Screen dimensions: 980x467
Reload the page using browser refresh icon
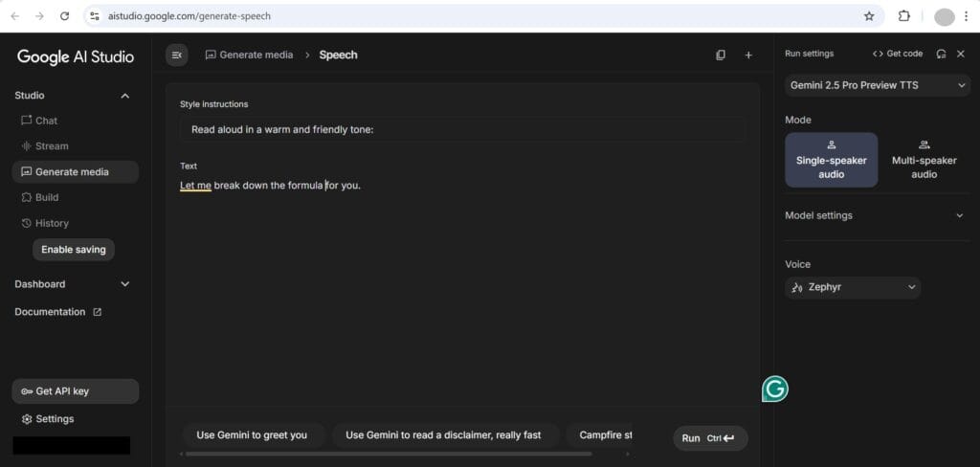pyautogui.click(x=64, y=16)
